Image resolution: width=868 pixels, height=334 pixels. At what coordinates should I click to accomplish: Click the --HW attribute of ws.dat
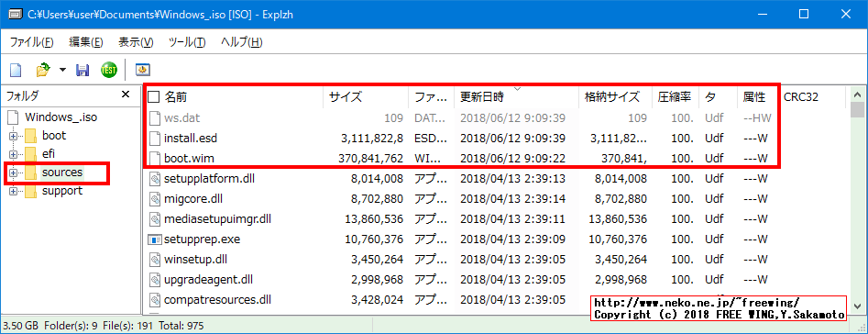[757, 118]
